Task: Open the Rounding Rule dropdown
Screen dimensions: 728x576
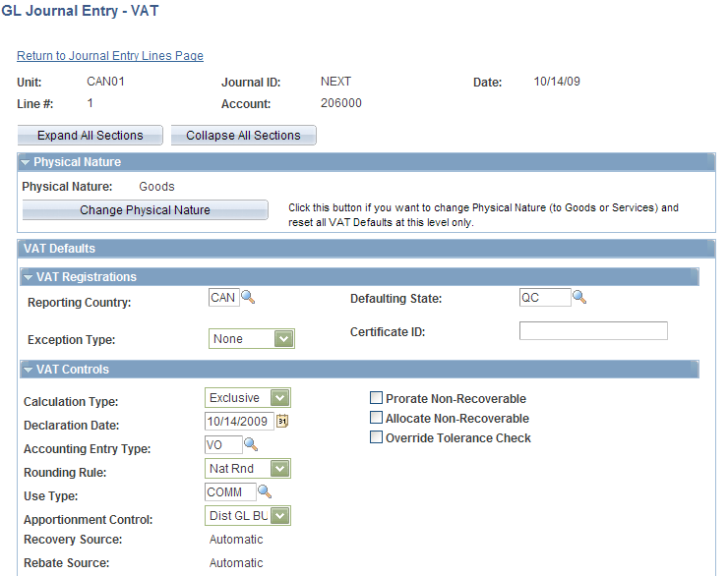Action: pos(248,469)
